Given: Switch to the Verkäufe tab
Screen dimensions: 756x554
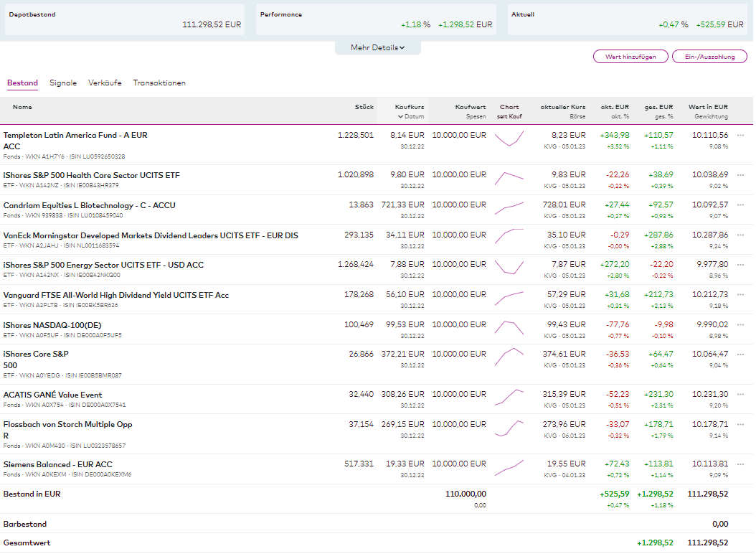Looking at the screenshot, I should point(105,83).
